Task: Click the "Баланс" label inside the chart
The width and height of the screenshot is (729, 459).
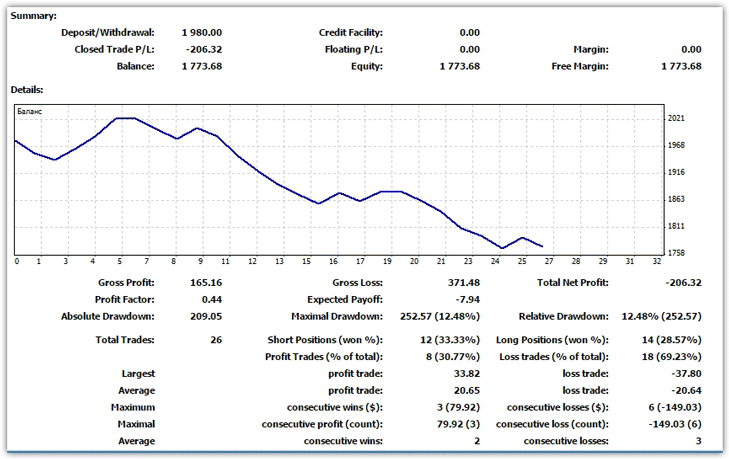Action: click(31, 112)
